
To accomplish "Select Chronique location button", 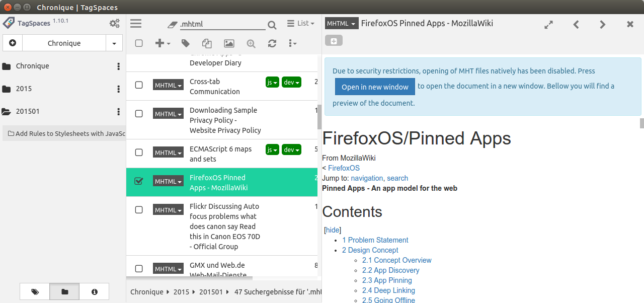I will [x=64, y=43].
